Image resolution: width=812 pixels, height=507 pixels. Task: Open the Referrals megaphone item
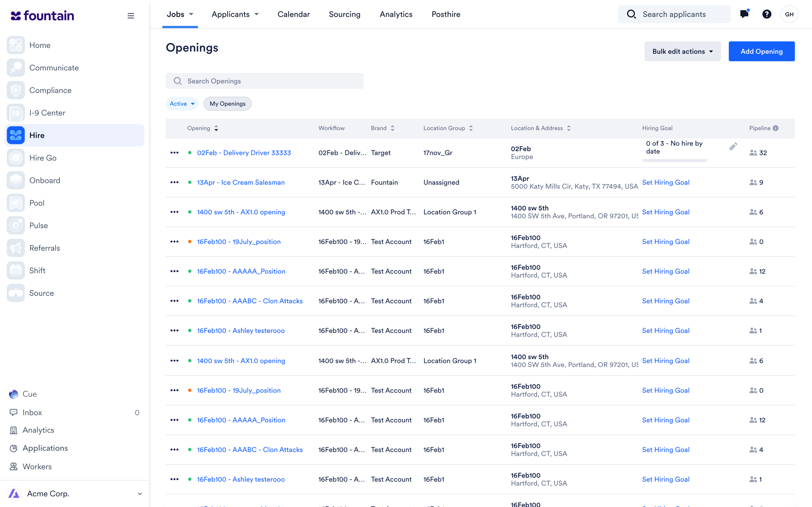click(44, 248)
